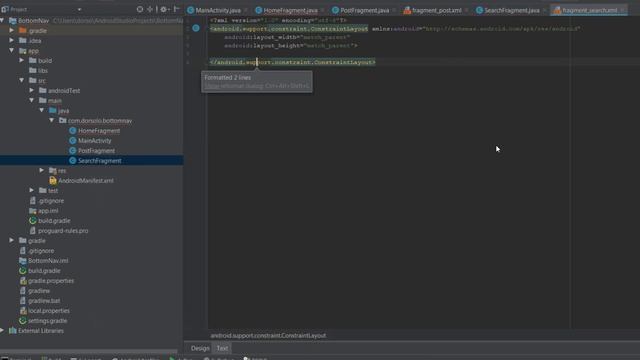Select the Text editor tab
640x360 pixels.
coord(222,348)
